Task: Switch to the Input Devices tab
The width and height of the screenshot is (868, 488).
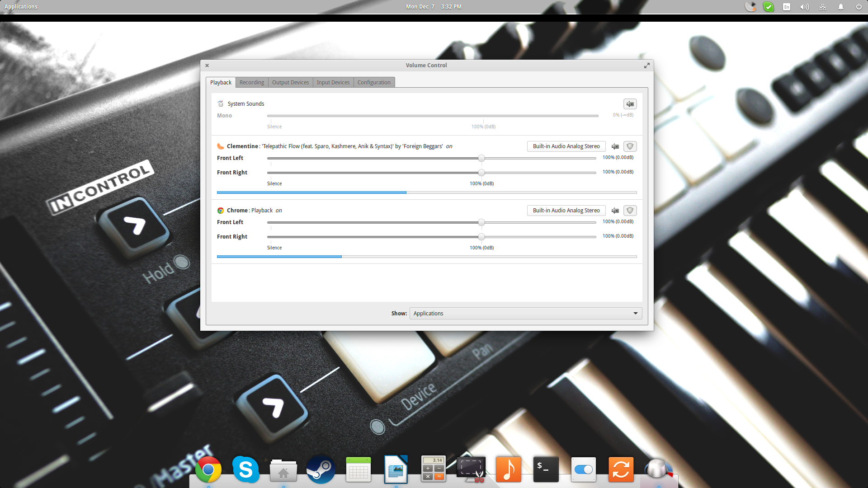Action: 333,82
